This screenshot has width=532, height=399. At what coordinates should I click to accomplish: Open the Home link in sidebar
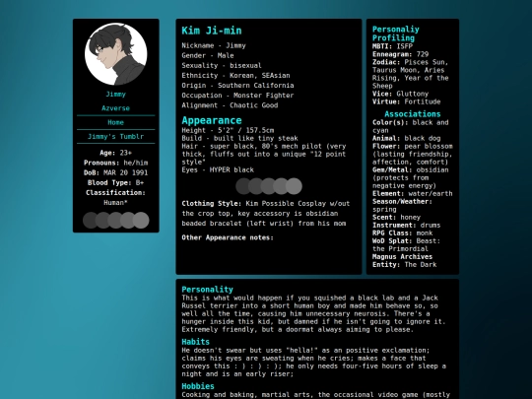115,122
